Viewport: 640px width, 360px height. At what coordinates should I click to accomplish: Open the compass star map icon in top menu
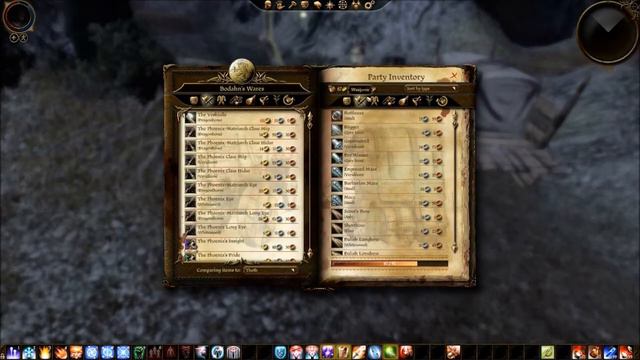pyautogui.click(x=330, y=5)
